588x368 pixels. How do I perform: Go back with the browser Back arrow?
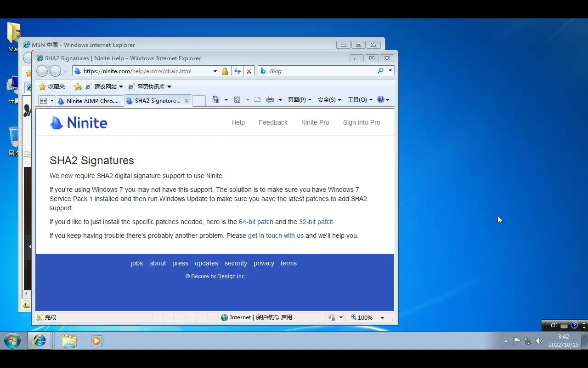pyautogui.click(x=42, y=71)
